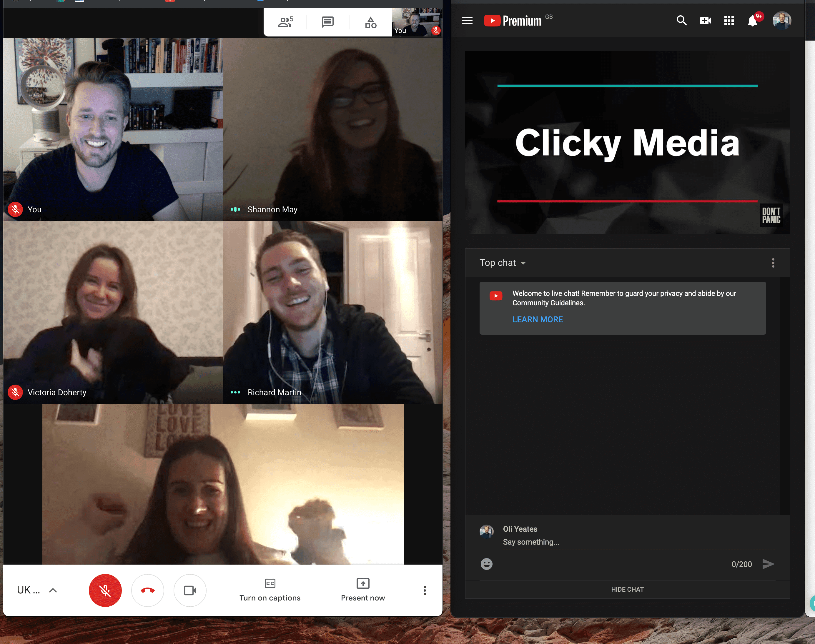Viewport: 815px width, 644px height.
Task: Open the YouTube apps grid
Action: coord(729,20)
